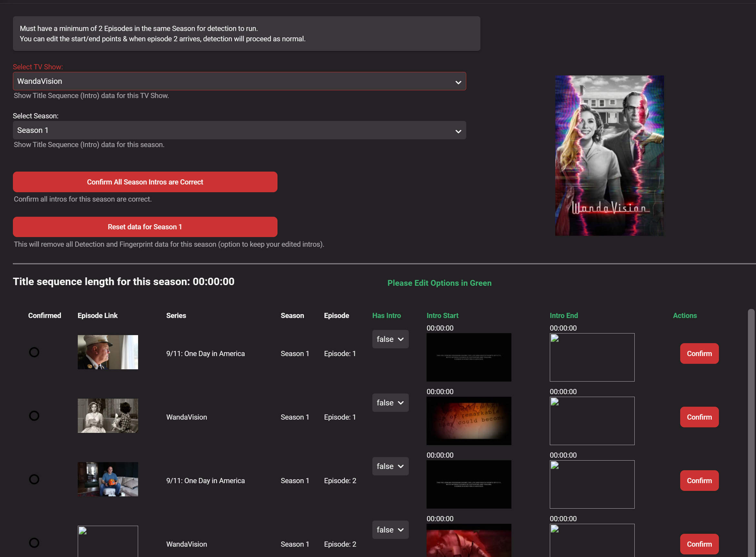The image size is (756, 557).
Task: Confirm intro for WandaVision Episode 2
Action: [x=699, y=544]
